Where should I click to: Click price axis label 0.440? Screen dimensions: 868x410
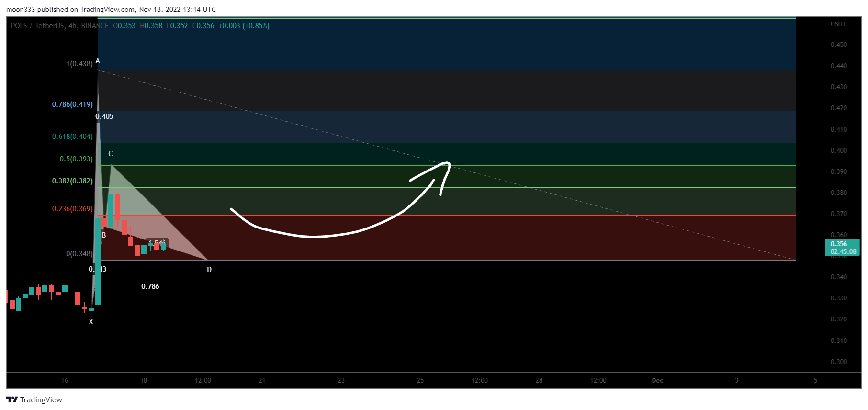click(839, 66)
